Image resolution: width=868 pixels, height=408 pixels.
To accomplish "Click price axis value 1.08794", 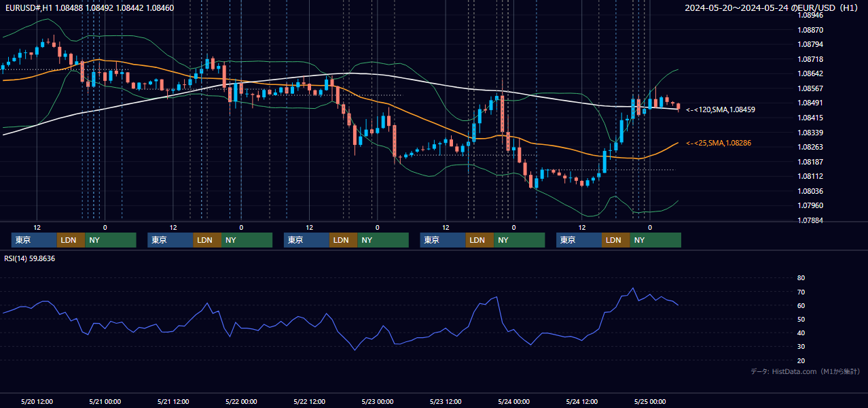I will [810, 45].
